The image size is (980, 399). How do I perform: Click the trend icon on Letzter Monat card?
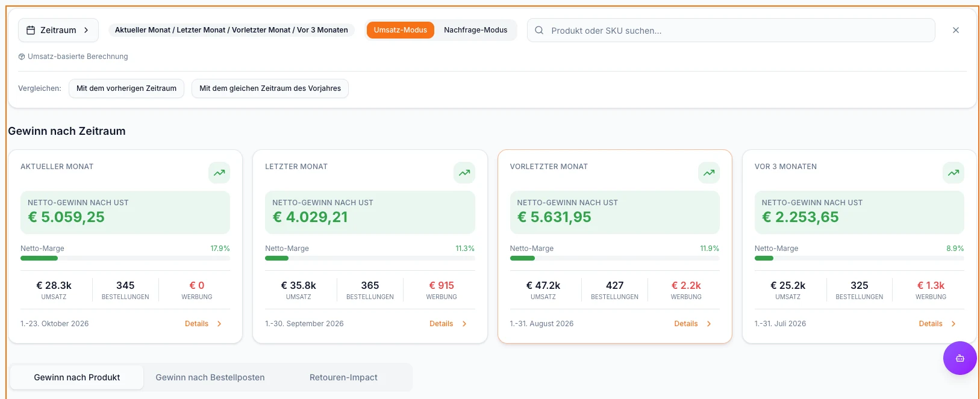[464, 173]
